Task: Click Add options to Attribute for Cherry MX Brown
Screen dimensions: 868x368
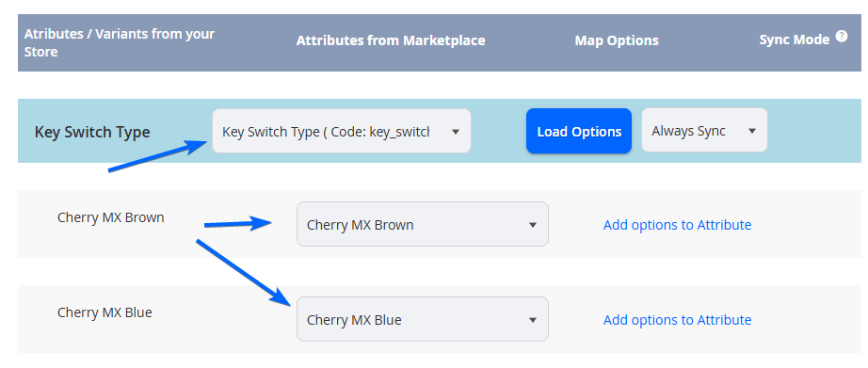Action: pos(677,225)
